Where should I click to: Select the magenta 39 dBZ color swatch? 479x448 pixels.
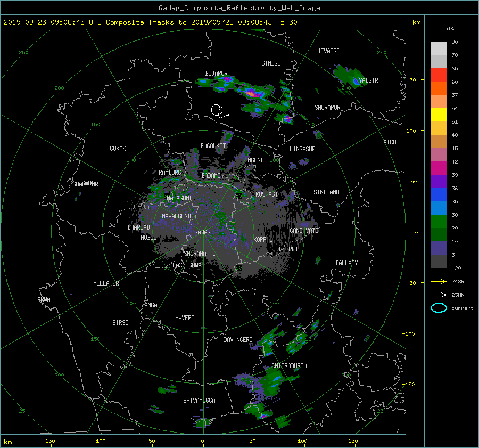pos(439,168)
